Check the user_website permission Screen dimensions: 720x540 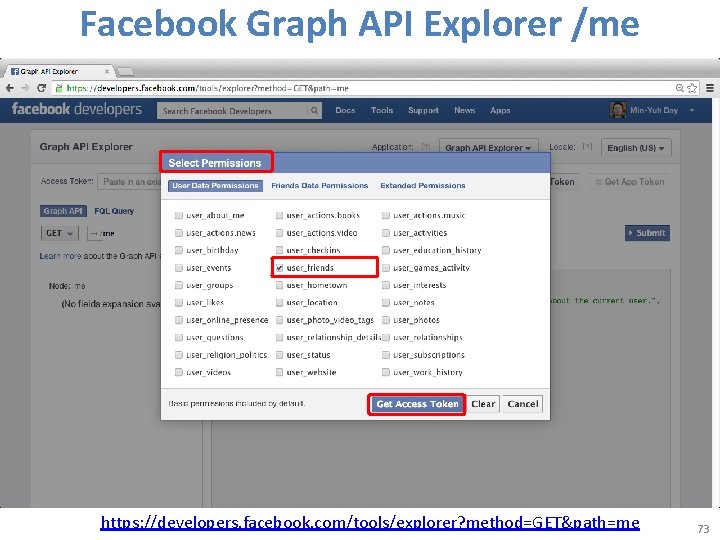coord(279,372)
